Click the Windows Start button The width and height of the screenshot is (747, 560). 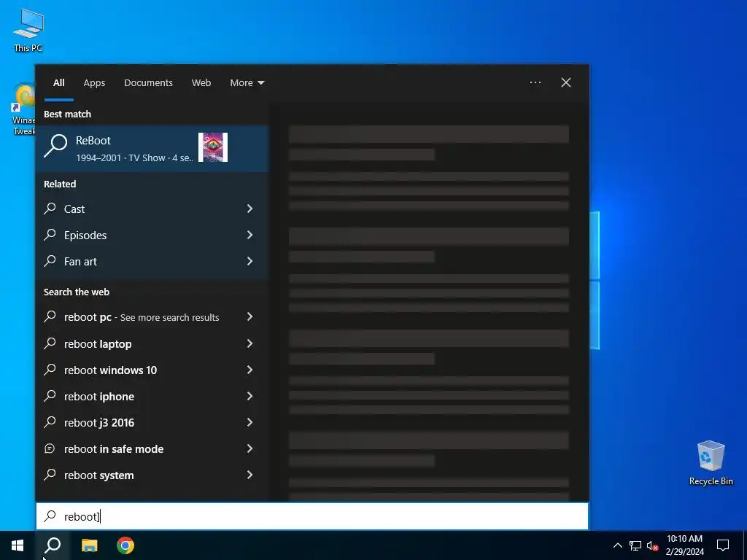point(18,545)
